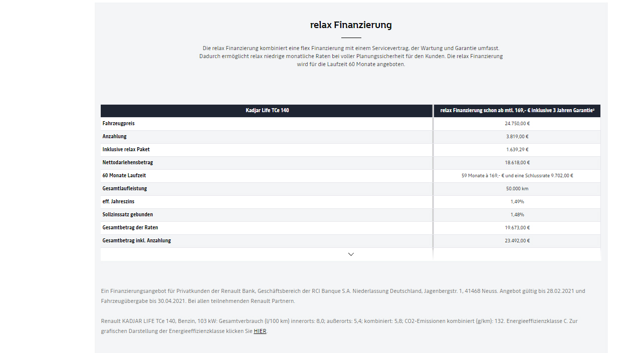Select the eff. Jahreszins row label

click(x=119, y=202)
